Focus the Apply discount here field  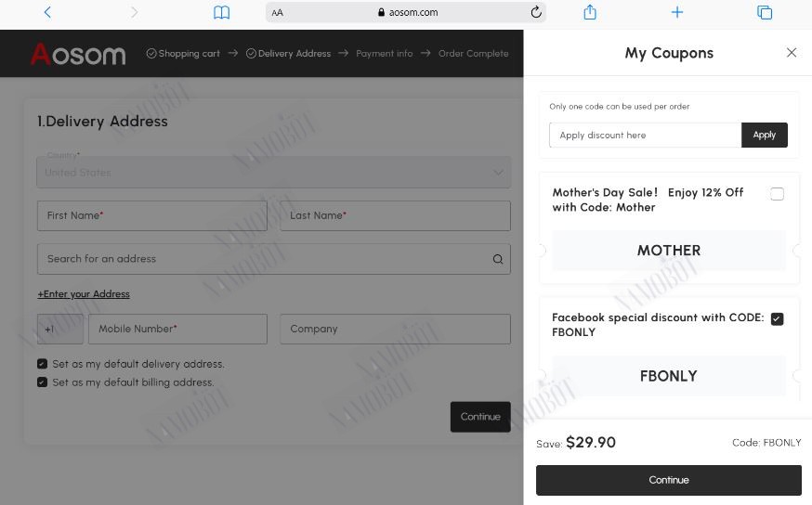point(646,135)
